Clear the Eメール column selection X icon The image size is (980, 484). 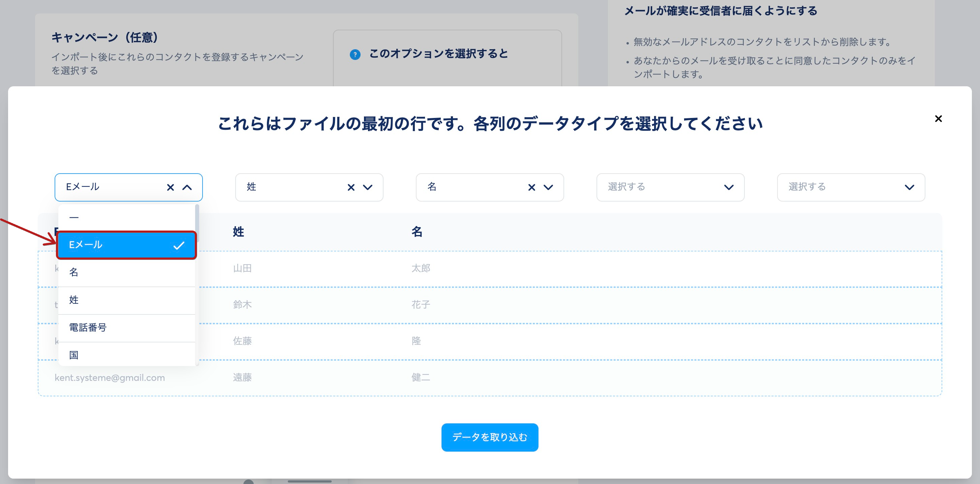coord(171,187)
